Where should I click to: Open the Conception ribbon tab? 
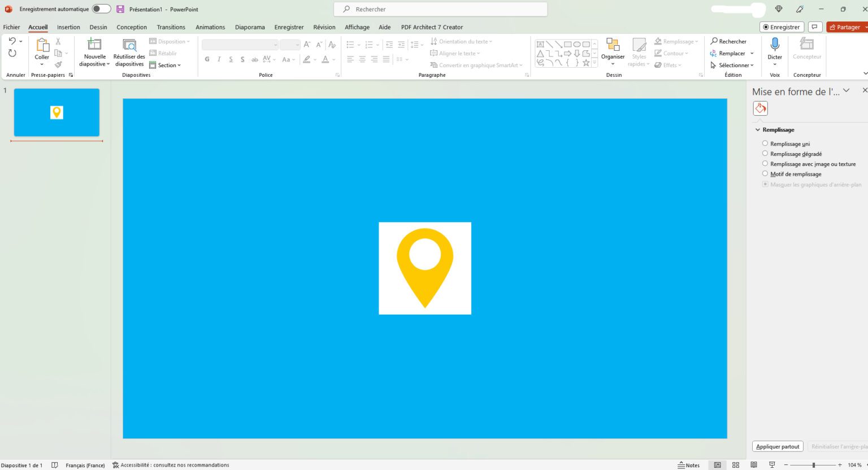click(132, 27)
